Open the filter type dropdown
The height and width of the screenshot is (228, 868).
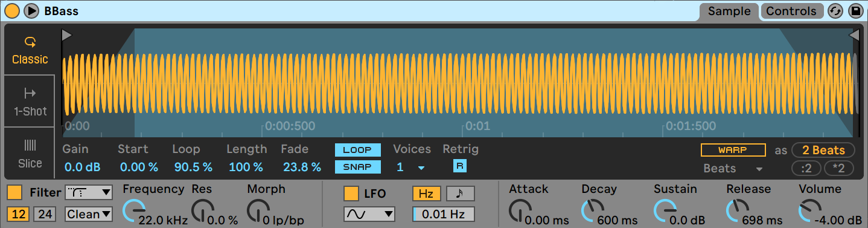(x=88, y=192)
